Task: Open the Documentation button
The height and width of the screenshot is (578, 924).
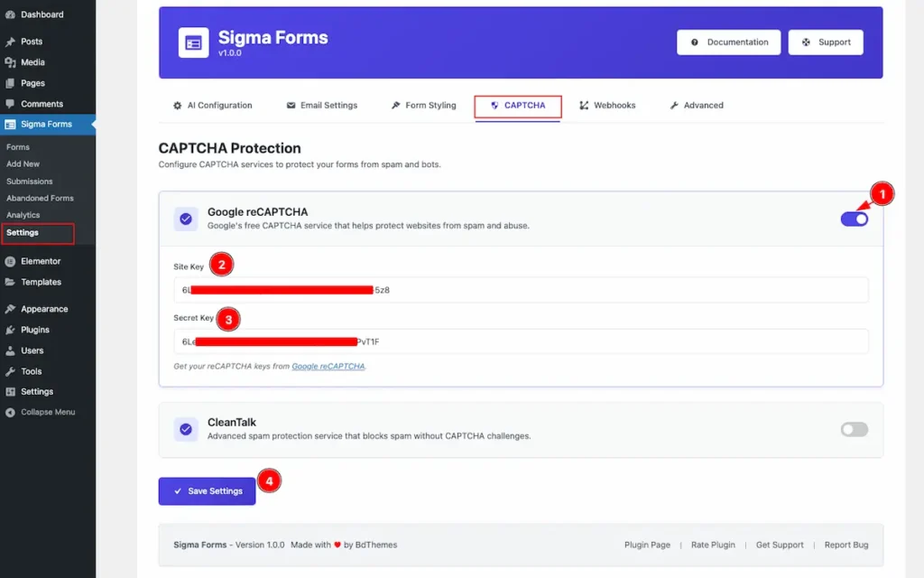Action: coord(728,42)
